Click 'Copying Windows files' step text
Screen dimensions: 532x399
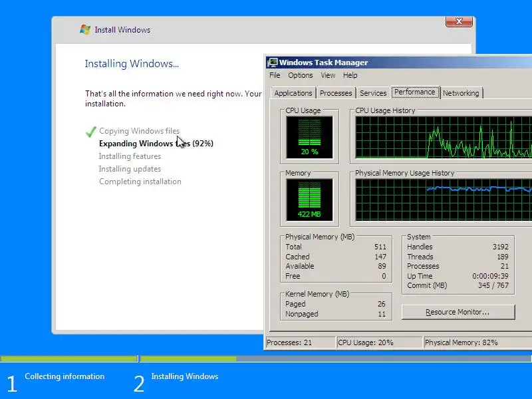(139, 131)
